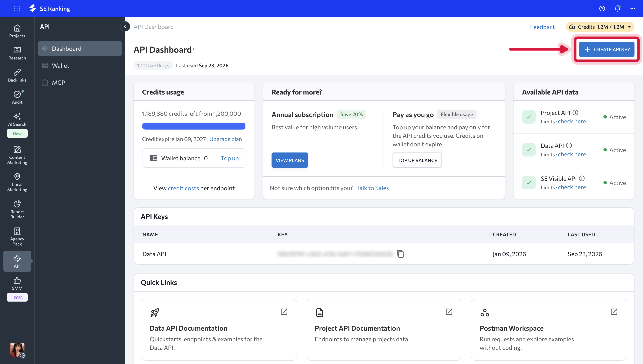
Task: Open the top bar three-dots menu
Action: coord(633,8)
